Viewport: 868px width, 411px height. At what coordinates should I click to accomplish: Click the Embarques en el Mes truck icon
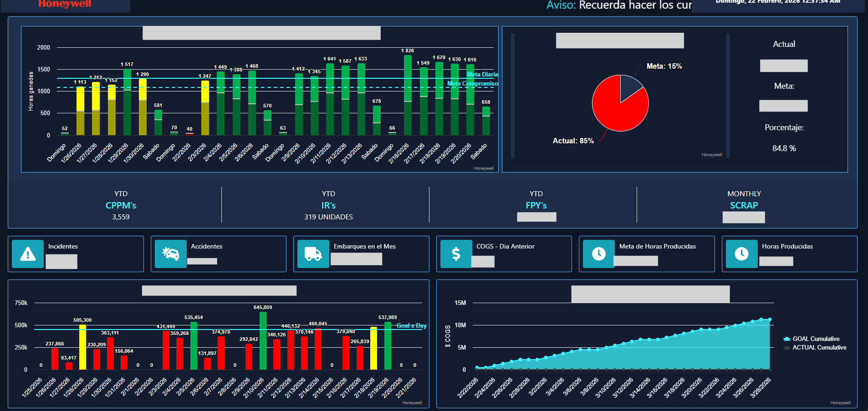[x=313, y=254]
